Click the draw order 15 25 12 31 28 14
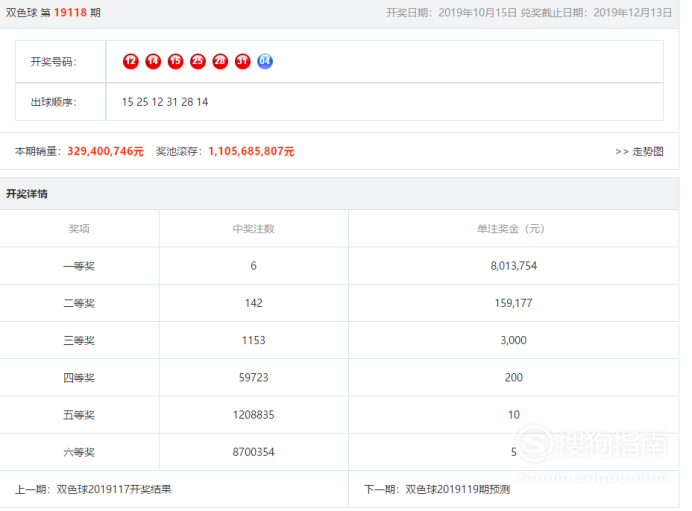692x511 pixels. click(165, 102)
